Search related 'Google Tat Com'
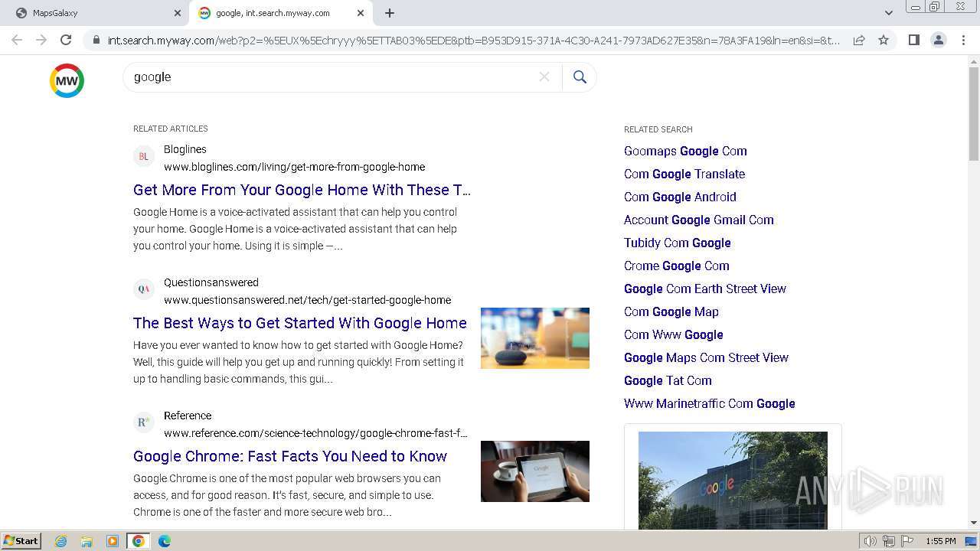Viewport: 980px width, 551px height. 668,380
